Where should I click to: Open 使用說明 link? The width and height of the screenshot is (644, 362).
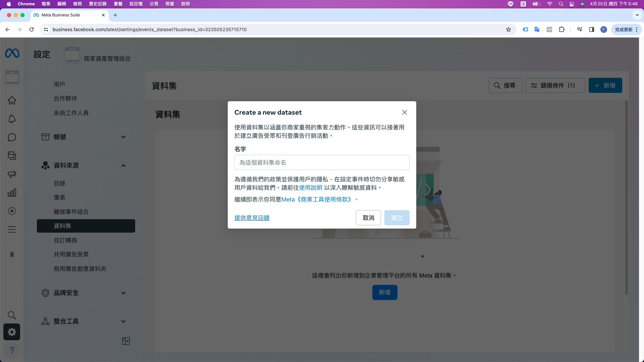(x=311, y=188)
